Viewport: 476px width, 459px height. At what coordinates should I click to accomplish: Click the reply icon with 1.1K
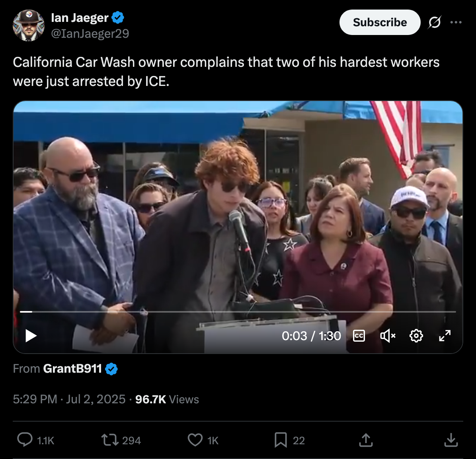[36, 440]
